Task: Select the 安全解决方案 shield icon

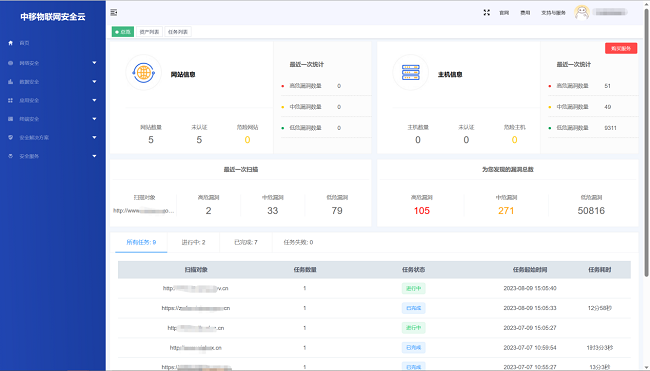Action: pos(10,137)
